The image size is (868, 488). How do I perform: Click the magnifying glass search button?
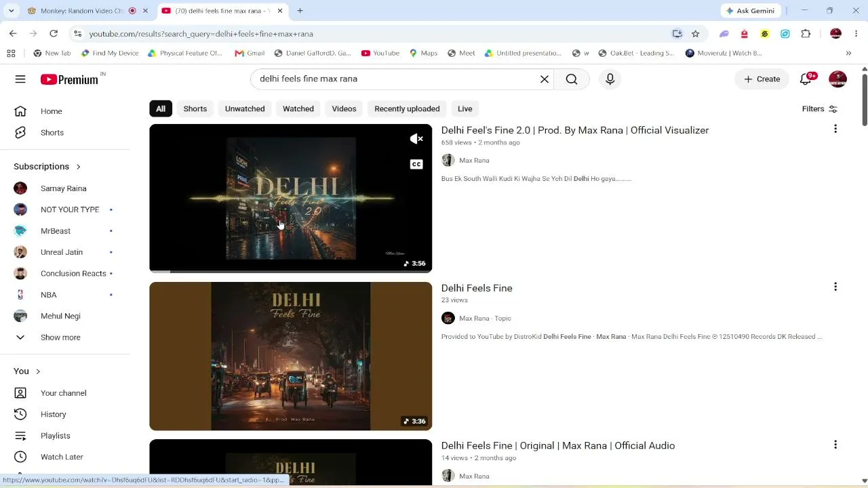(572, 79)
